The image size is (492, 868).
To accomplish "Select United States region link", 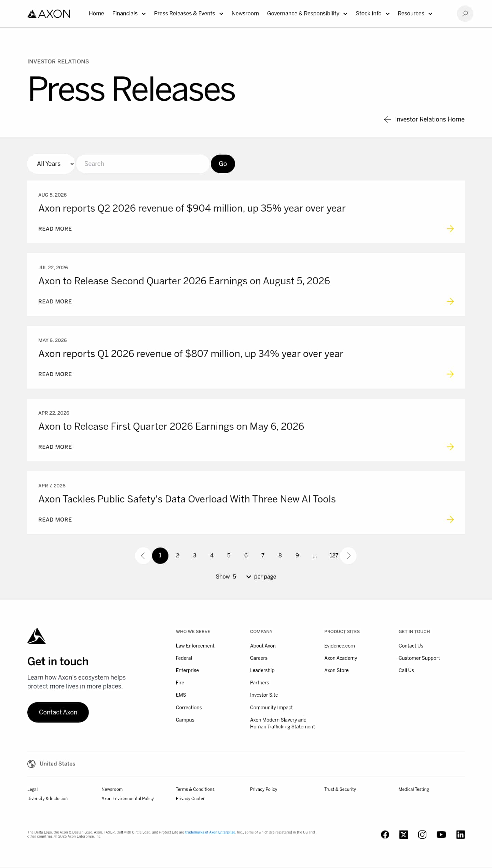I will (x=57, y=764).
